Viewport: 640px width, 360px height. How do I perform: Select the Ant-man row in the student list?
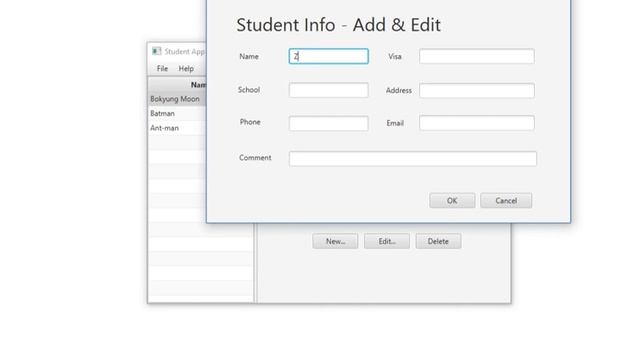(178, 128)
